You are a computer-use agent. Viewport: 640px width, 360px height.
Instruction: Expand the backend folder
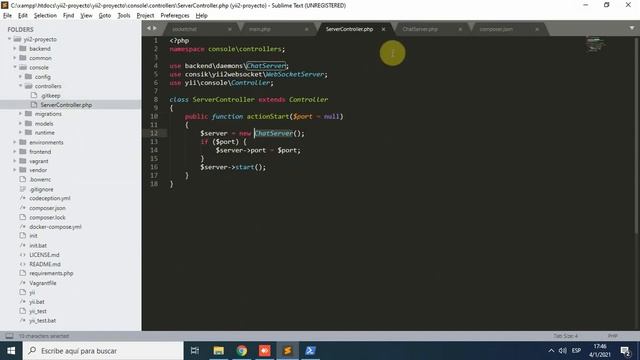click(15, 49)
